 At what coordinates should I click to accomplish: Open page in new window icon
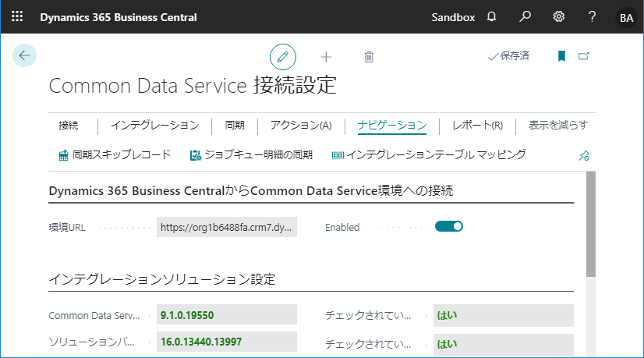584,56
